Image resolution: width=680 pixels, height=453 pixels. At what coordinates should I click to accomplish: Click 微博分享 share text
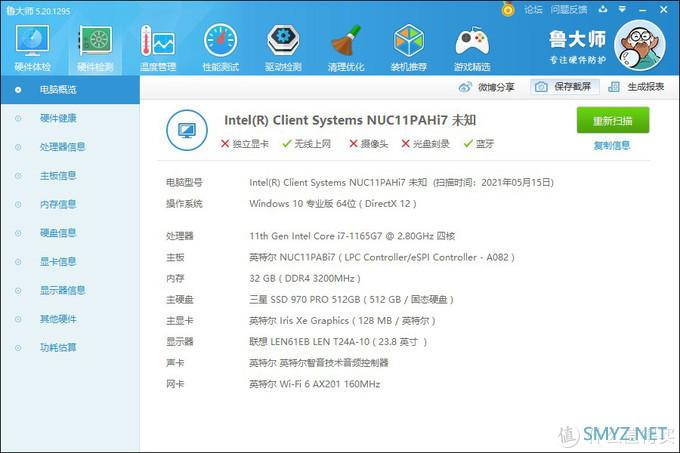(x=496, y=87)
